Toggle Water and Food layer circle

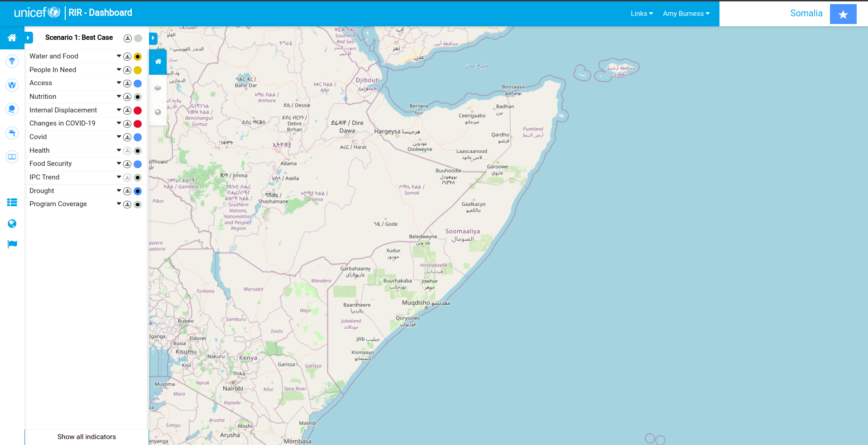tap(138, 57)
